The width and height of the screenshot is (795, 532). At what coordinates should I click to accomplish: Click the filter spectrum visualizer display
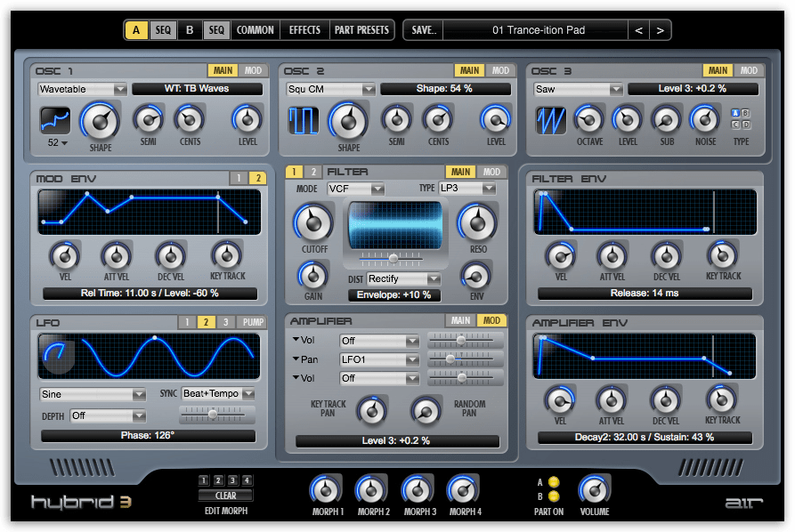click(394, 224)
